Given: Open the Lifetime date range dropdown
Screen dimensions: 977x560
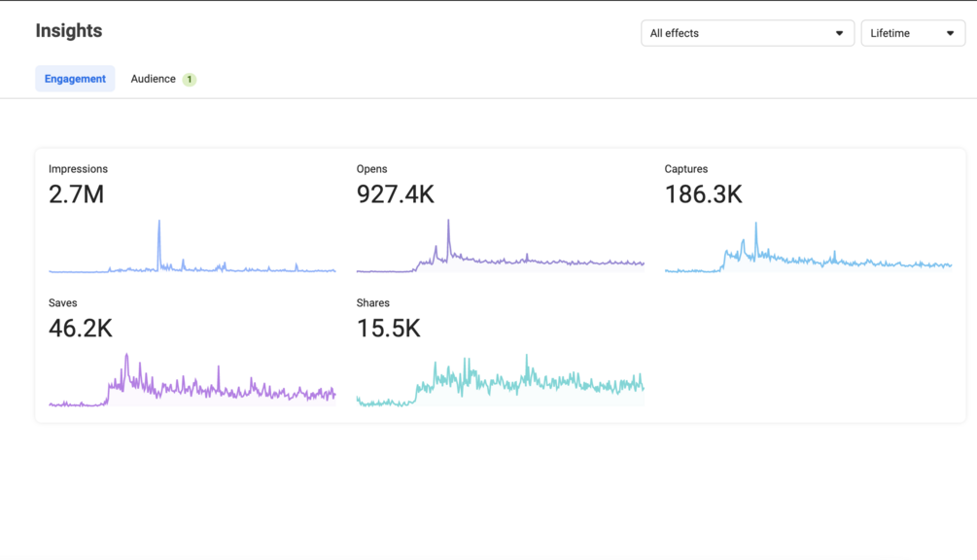Looking at the screenshot, I should click(913, 33).
